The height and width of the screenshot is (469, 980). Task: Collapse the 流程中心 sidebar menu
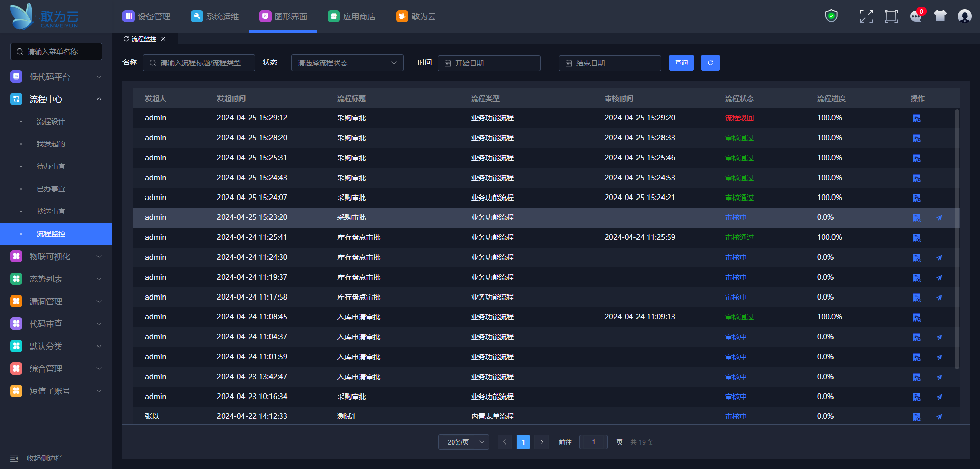tap(56, 99)
